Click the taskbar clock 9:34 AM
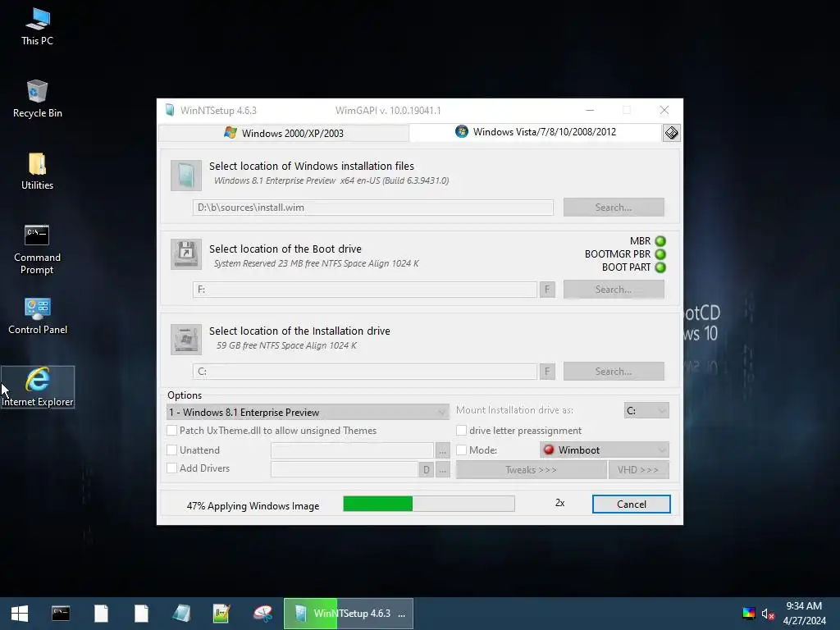Viewport: 840px width, 630px height. (x=804, y=606)
